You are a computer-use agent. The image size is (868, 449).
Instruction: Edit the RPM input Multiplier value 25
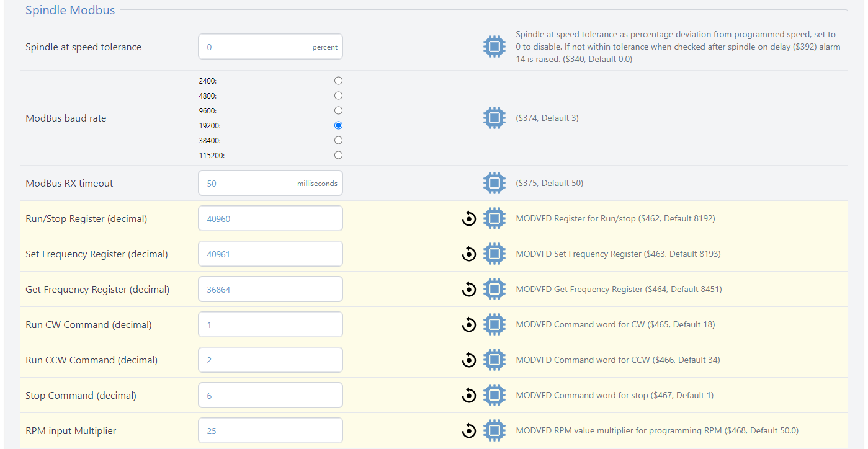[271, 430]
